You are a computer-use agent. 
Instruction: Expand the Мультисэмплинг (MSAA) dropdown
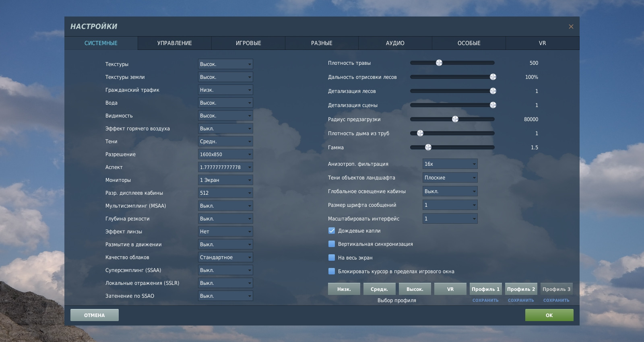coord(225,206)
